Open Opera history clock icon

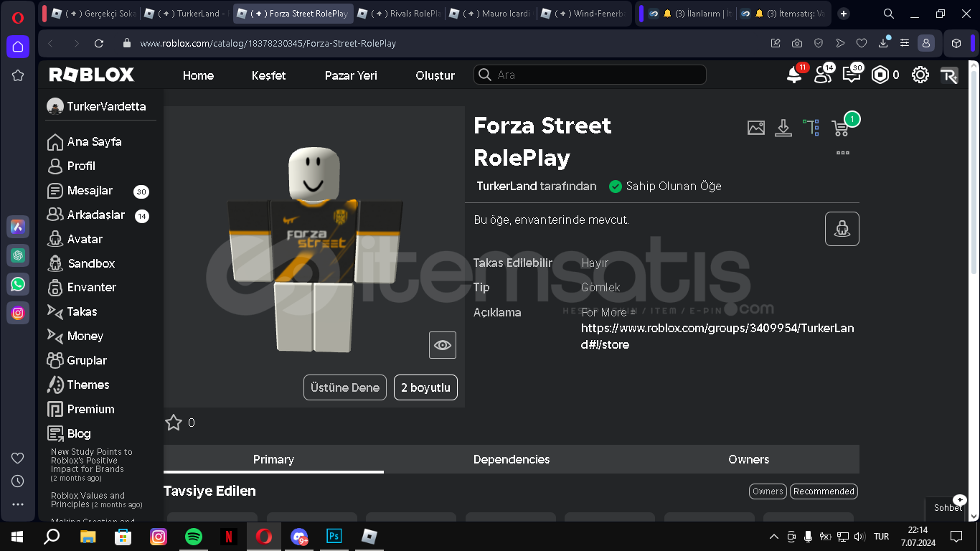click(18, 481)
